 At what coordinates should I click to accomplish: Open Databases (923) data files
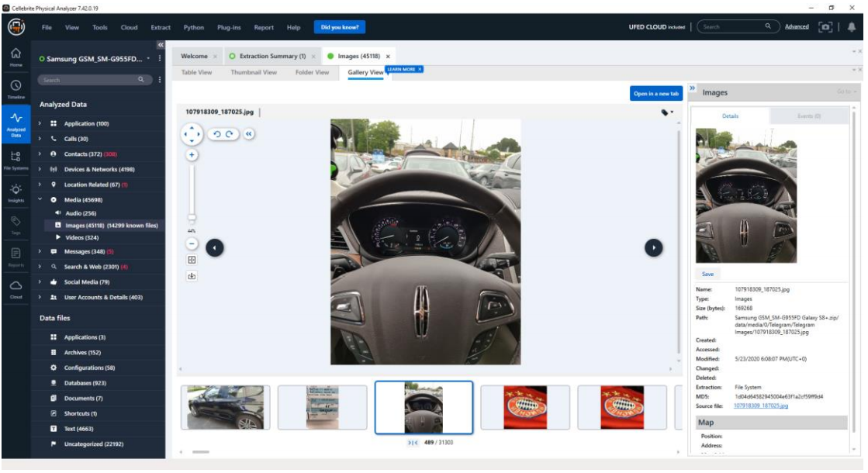pyautogui.click(x=85, y=383)
